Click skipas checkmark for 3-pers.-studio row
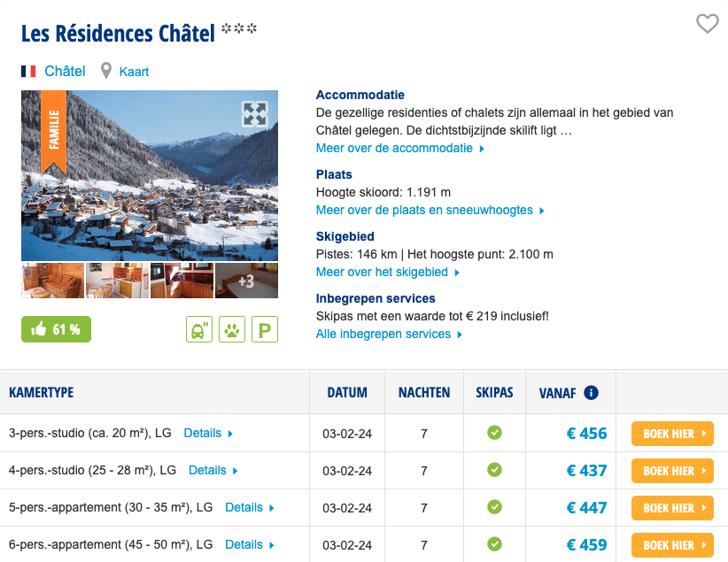The height and width of the screenshot is (562, 728). click(x=494, y=433)
